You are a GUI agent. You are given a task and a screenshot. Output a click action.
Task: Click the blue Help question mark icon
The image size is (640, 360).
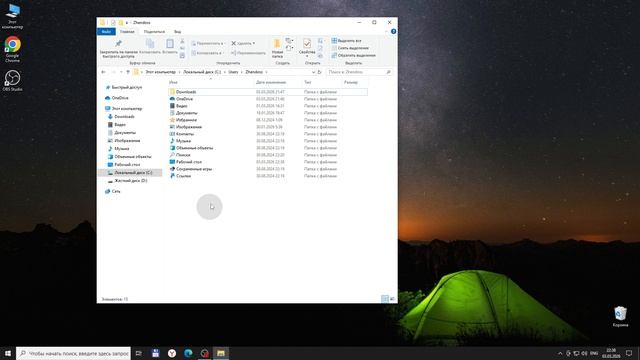click(x=393, y=31)
